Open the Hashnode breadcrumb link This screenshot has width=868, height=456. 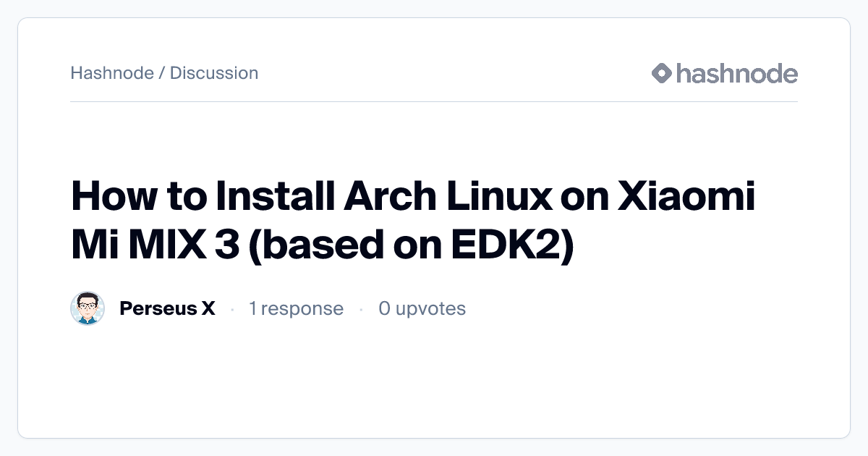112,73
